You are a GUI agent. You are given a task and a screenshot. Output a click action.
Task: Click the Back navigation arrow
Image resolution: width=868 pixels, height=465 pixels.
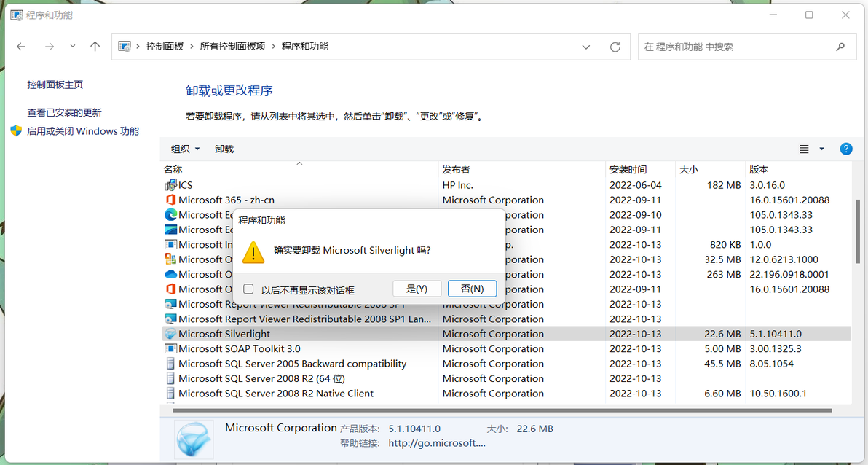tap(21, 47)
